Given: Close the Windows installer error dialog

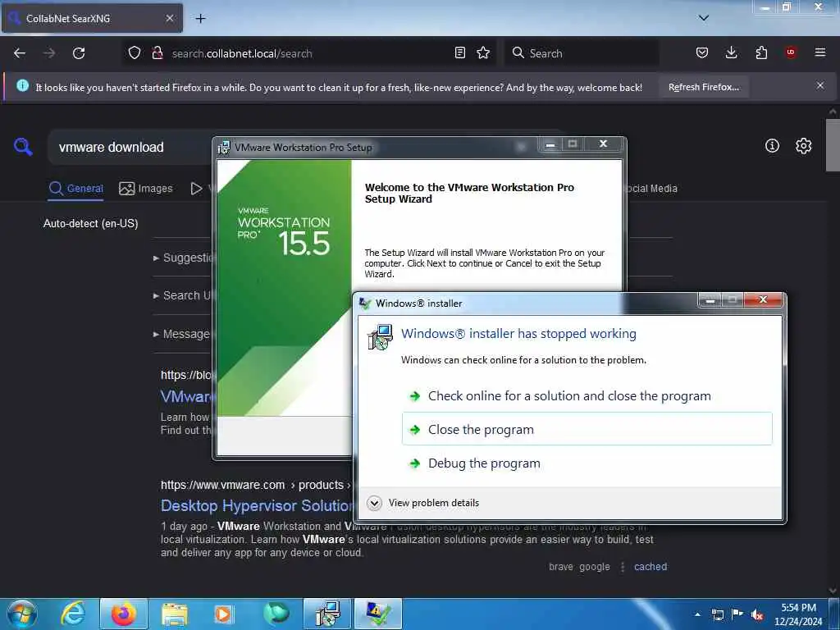Looking at the screenshot, I should [763, 299].
